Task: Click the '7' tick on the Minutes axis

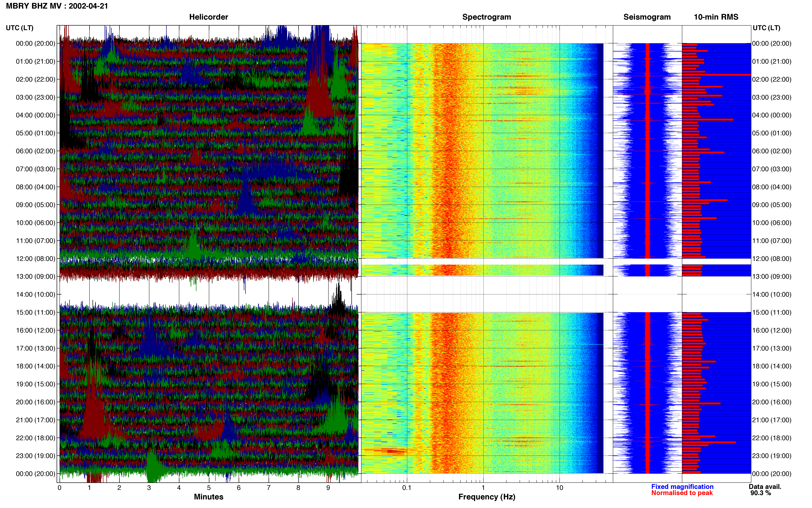Action: pos(269,487)
